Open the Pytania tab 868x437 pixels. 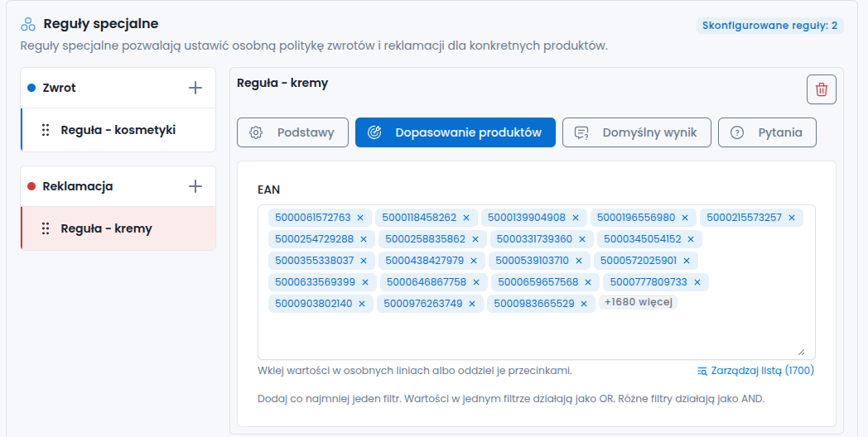(x=767, y=132)
